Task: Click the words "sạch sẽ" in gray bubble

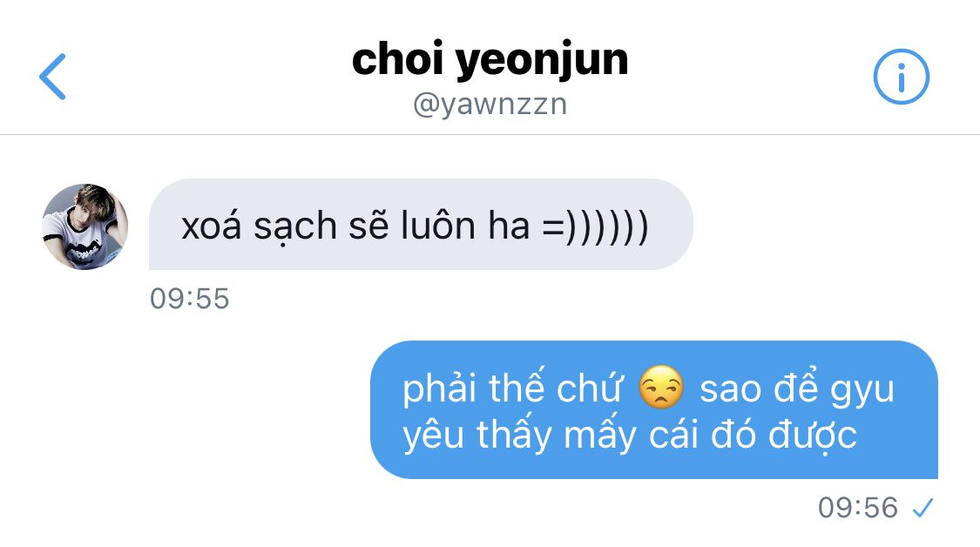Action: coord(320,226)
